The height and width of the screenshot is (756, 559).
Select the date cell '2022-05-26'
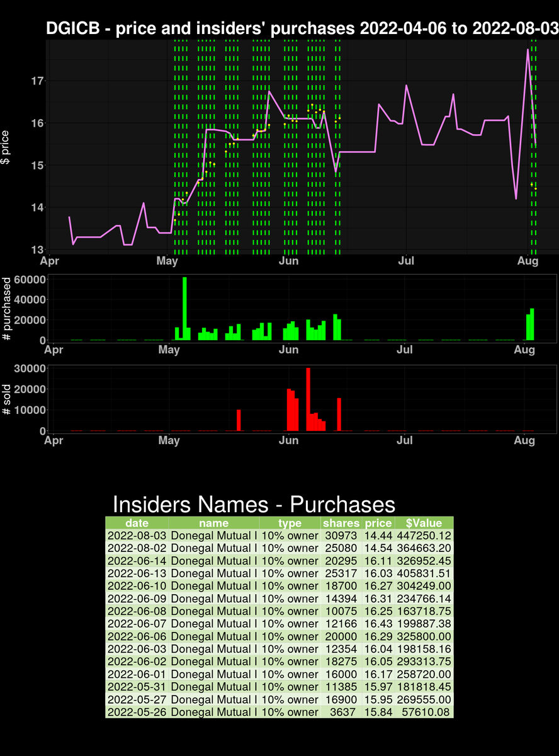pos(137,712)
